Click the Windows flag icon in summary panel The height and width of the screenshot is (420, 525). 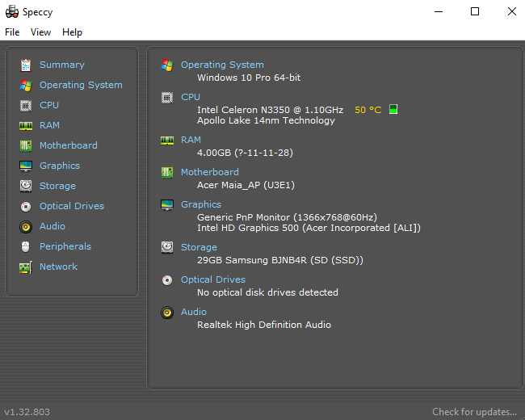pos(167,65)
